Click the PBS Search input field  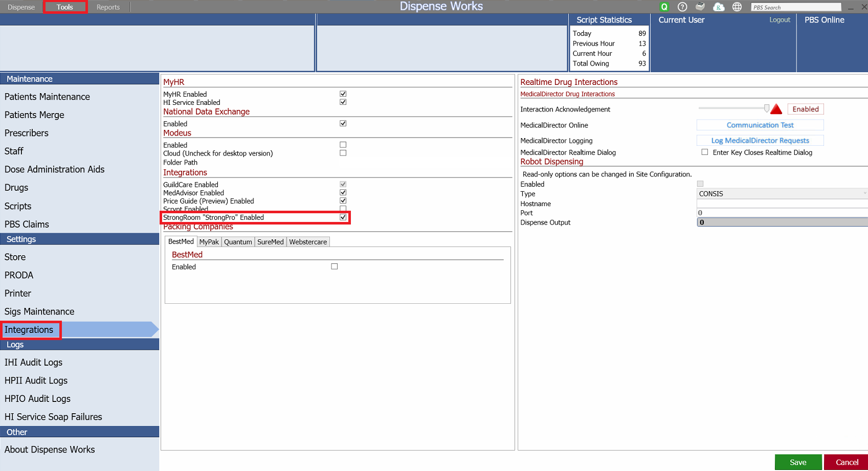click(x=796, y=7)
